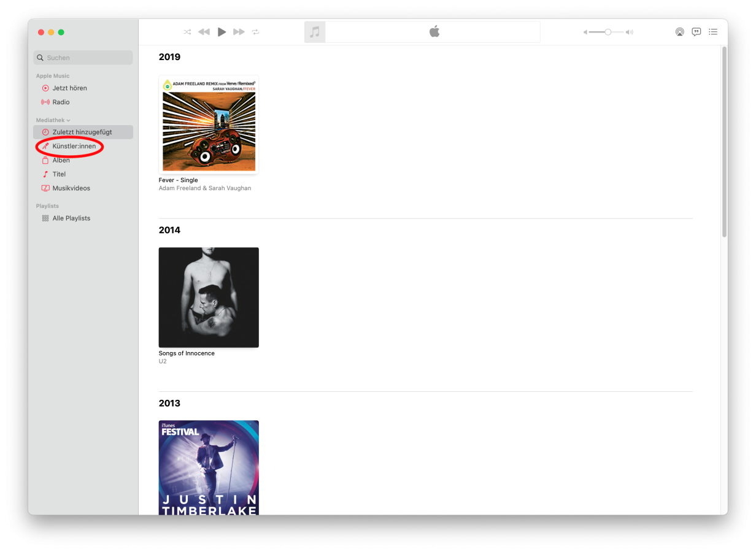Click the Fever - Single title text

pyautogui.click(x=179, y=180)
